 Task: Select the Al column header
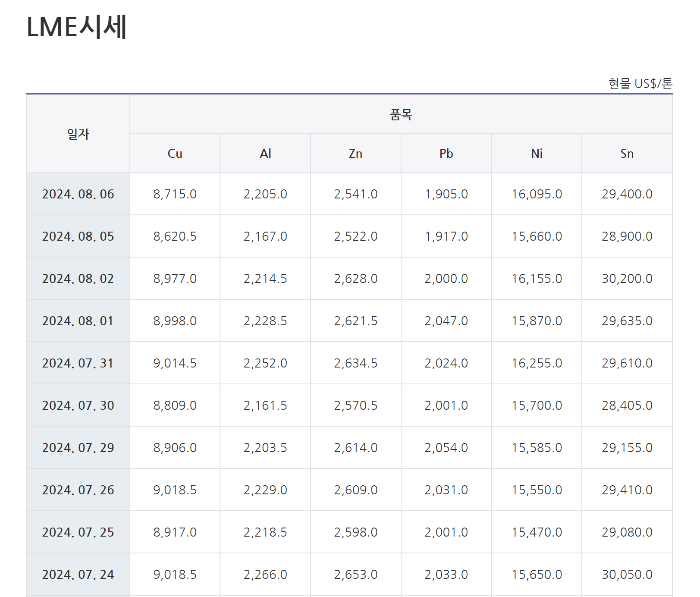point(265,154)
